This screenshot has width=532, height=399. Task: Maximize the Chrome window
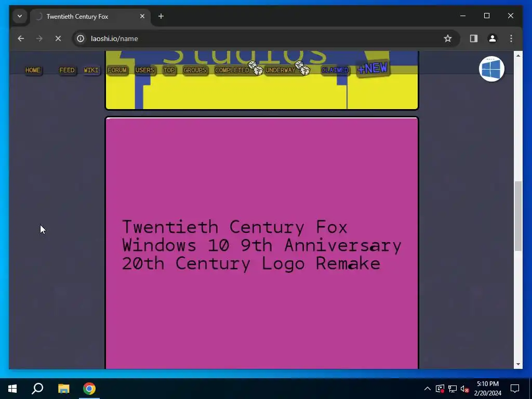coord(486,16)
